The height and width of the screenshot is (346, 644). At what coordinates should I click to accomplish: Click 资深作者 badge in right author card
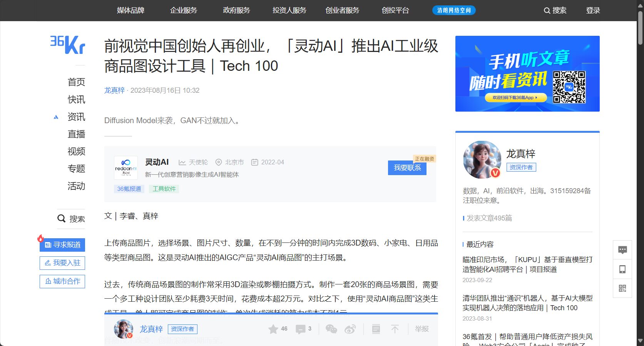pos(521,167)
